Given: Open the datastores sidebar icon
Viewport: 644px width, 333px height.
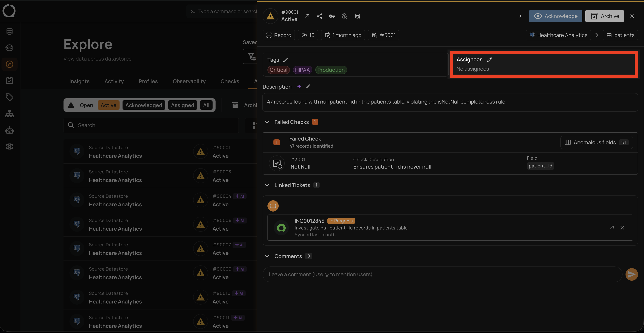Looking at the screenshot, I should tap(10, 31).
